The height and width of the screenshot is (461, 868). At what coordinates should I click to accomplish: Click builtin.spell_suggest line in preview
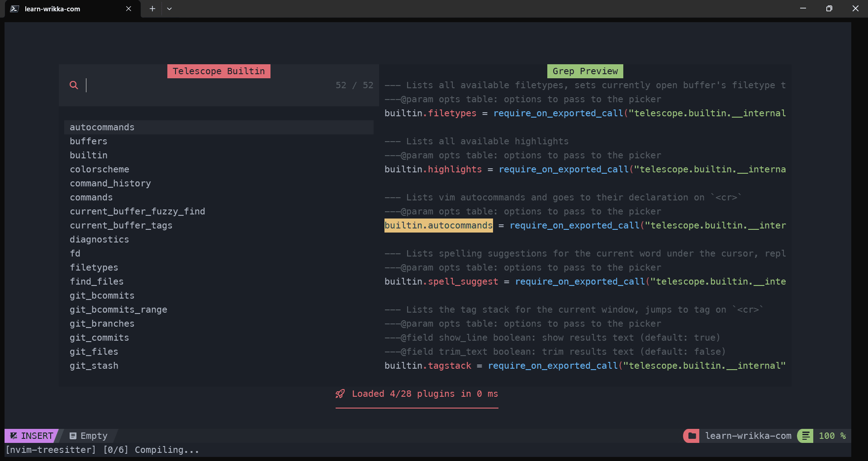tap(585, 281)
